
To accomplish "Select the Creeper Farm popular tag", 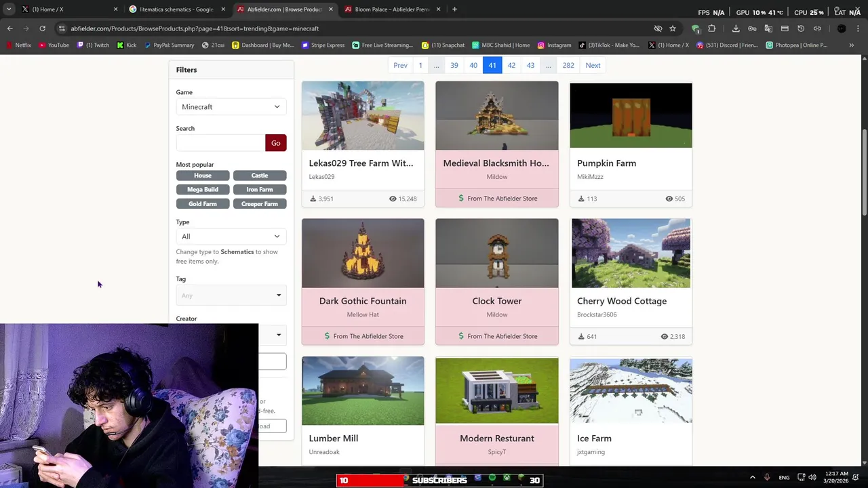I will pyautogui.click(x=260, y=204).
